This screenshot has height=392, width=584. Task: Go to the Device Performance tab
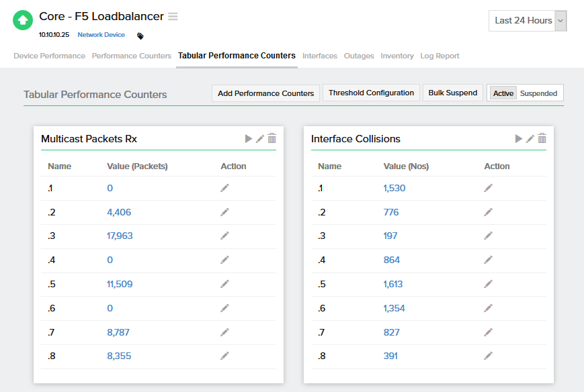pyautogui.click(x=49, y=56)
